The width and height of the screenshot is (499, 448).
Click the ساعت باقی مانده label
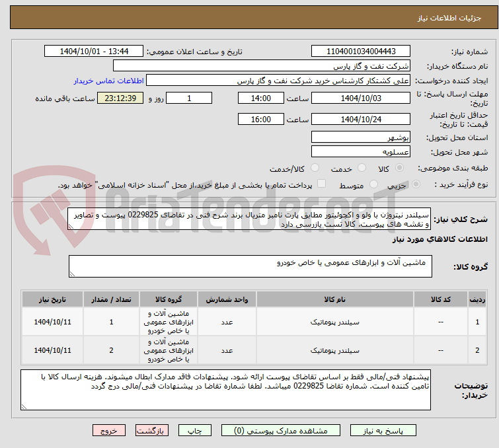coord(65,98)
